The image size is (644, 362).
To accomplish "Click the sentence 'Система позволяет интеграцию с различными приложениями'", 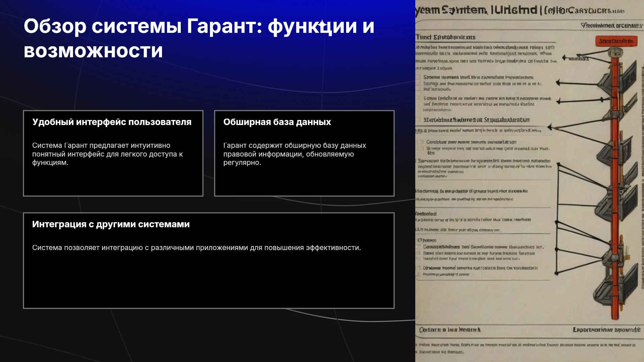I will (197, 248).
